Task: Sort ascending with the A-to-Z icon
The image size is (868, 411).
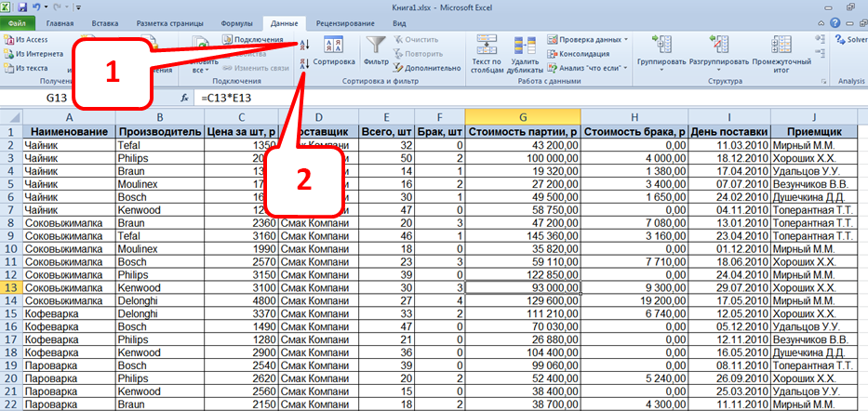Action: (x=305, y=42)
